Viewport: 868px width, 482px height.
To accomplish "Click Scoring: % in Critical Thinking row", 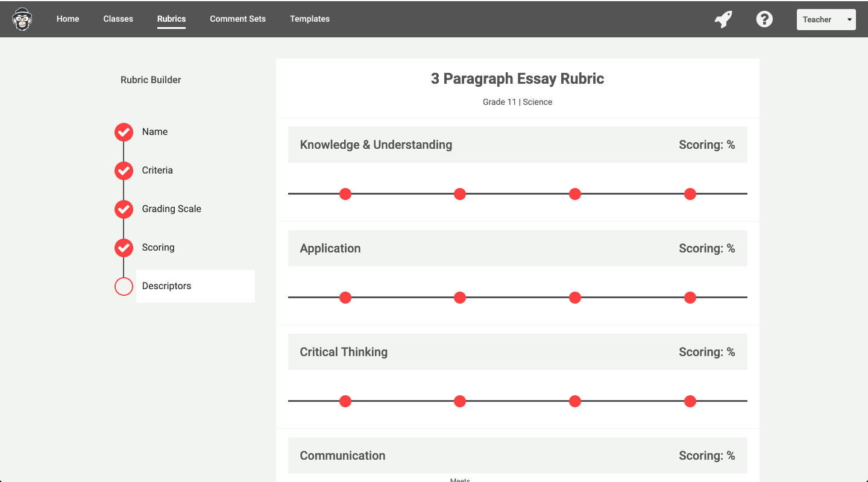I will point(707,352).
